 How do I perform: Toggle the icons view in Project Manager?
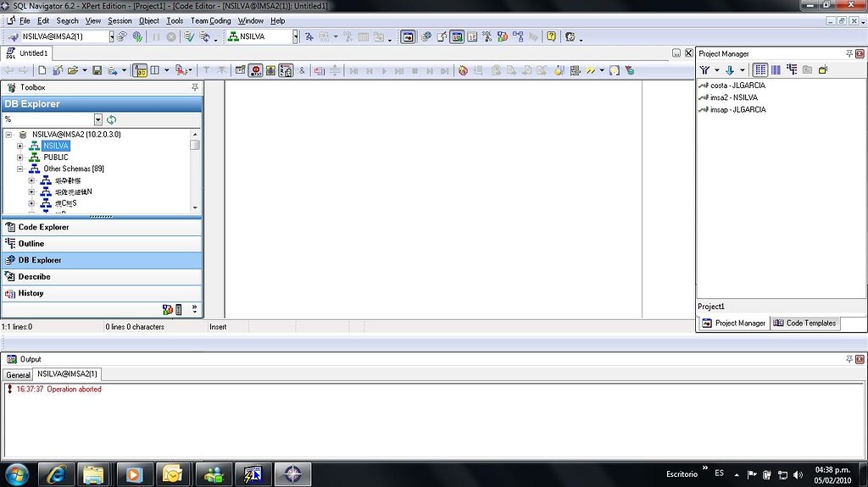pos(776,69)
